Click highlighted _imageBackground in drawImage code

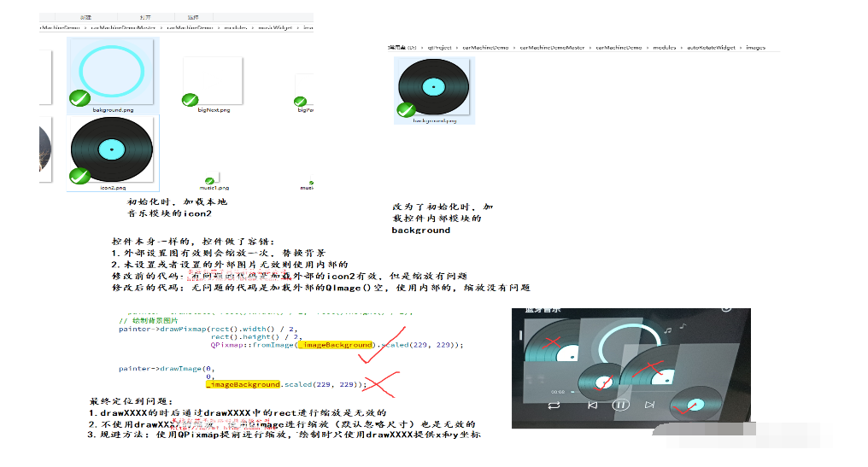pos(243,384)
